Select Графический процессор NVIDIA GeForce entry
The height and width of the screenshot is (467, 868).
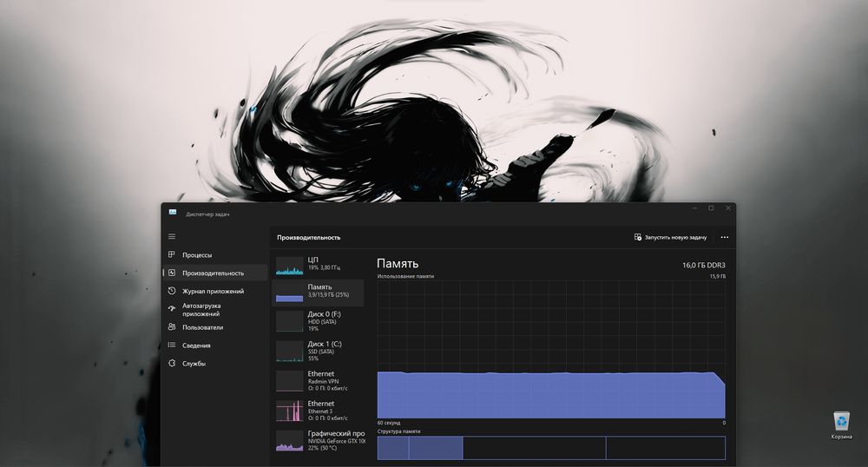(x=319, y=441)
